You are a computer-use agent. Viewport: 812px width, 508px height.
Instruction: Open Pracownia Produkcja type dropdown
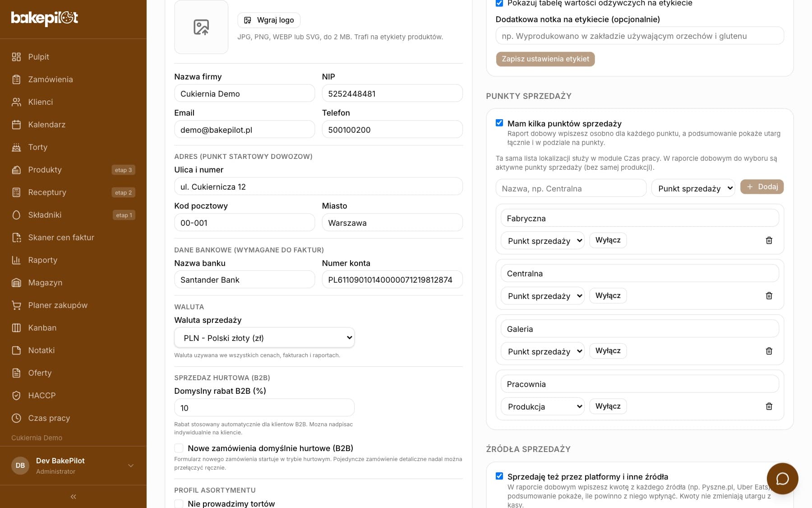543,406
